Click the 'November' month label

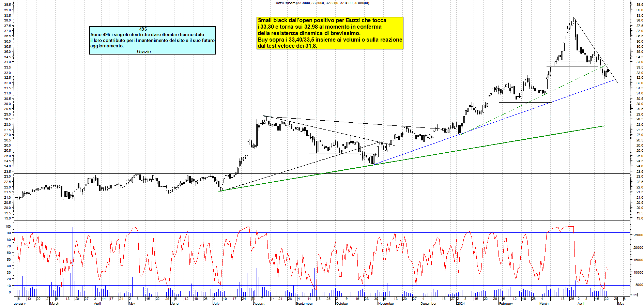coord(386,303)
